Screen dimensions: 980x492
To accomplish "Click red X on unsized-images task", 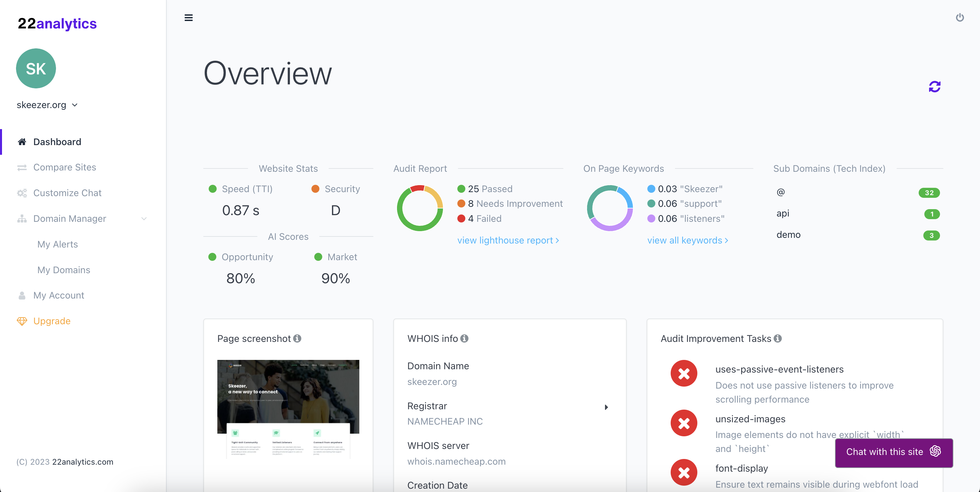I will 684,423.
